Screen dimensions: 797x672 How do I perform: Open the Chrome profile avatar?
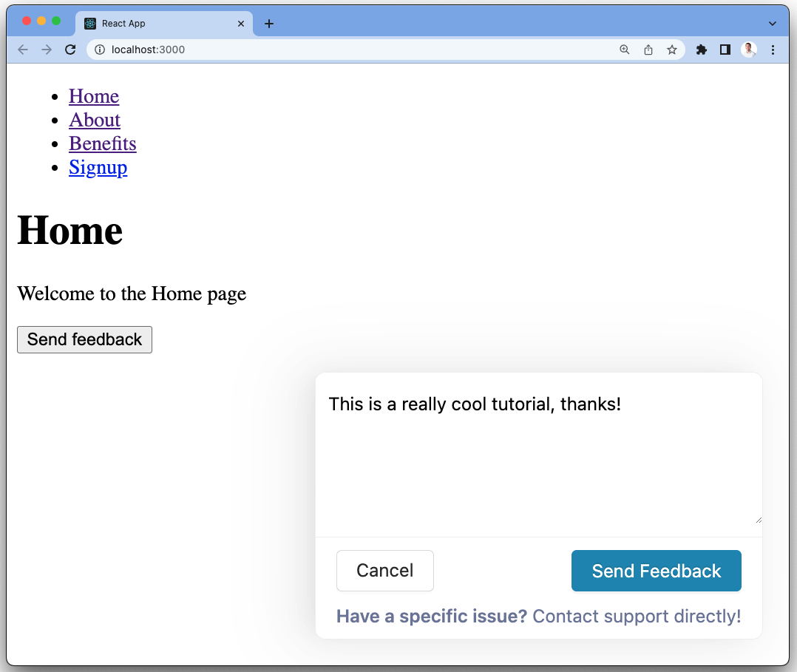749,50
